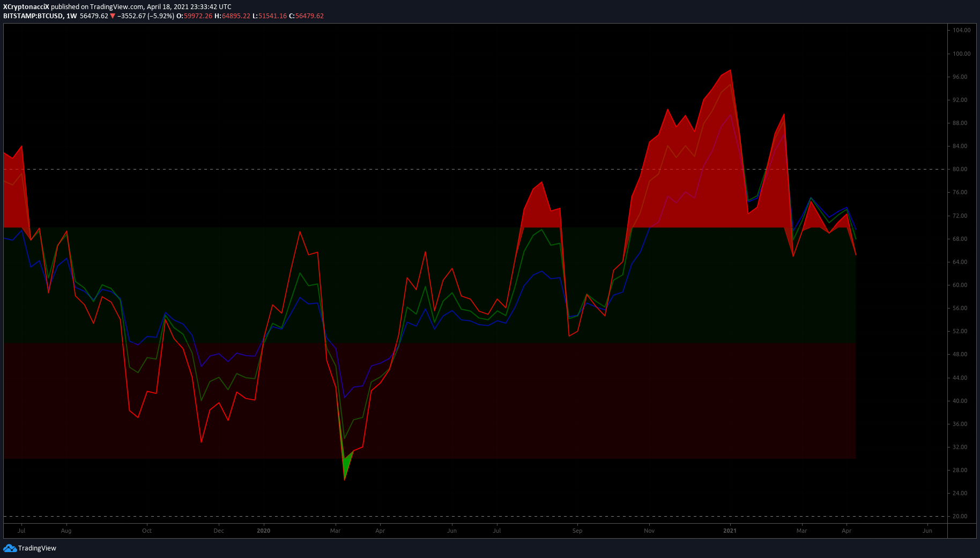
Task: Select the low price value 51541.16
Action: pos(272,16)
